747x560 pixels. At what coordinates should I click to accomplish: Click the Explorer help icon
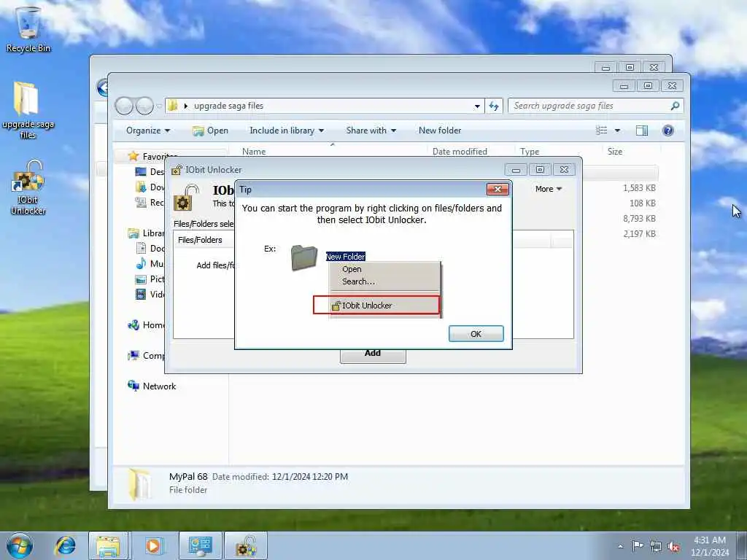[x=668, y=131]
